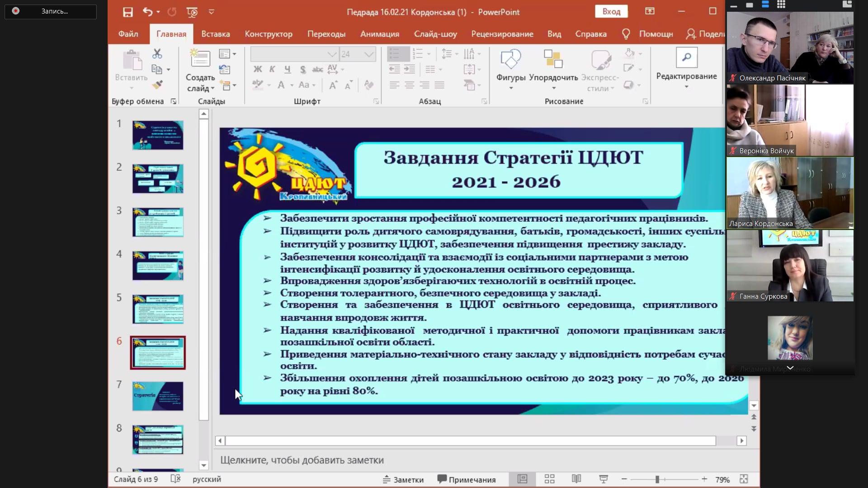The height and width of the screenshot is (488, 868).
Task: Open the Анимация ribbon tab
Action: (379, 34)
